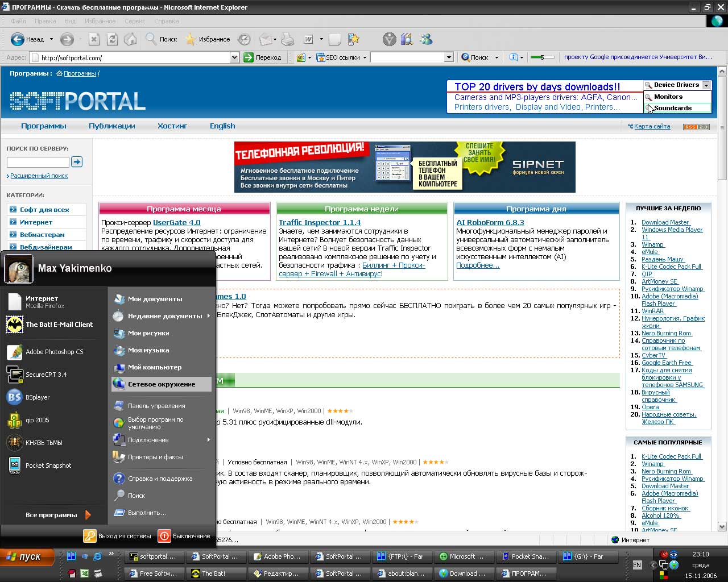Open the Хостинг site tab
The image size is (728, 582).
[172, 126]
